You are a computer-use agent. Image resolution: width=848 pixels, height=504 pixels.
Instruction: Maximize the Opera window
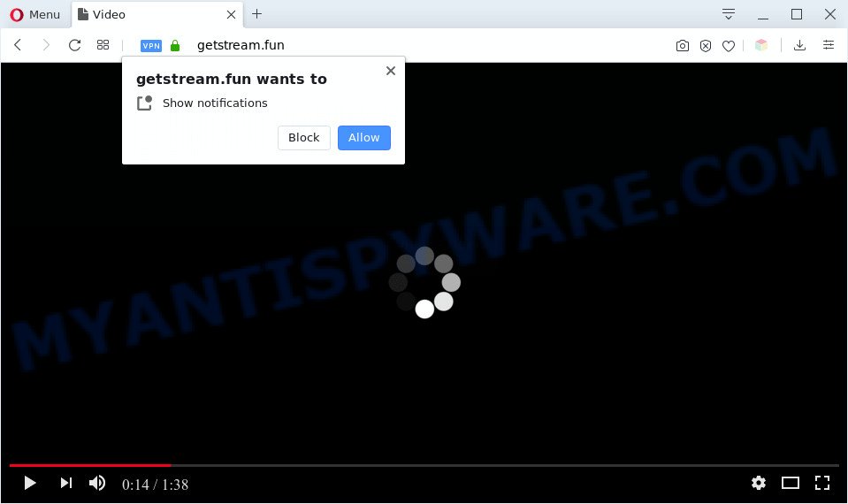click(x=797, y=14)
